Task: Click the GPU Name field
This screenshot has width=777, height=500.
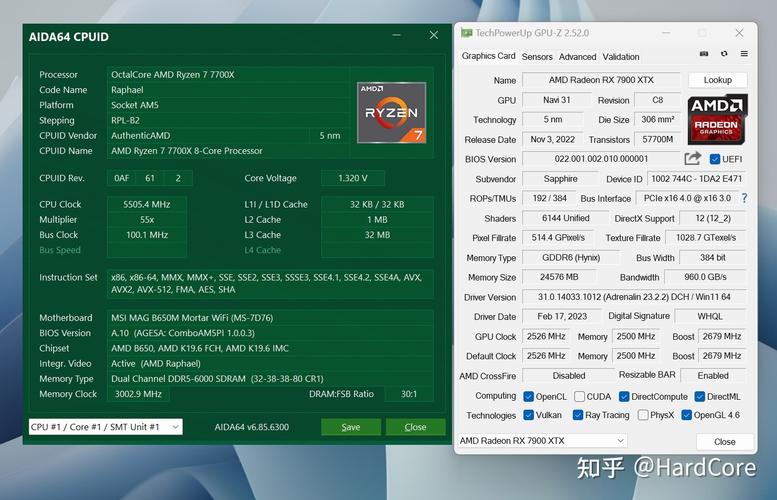Action: click(x=601, y=80)
